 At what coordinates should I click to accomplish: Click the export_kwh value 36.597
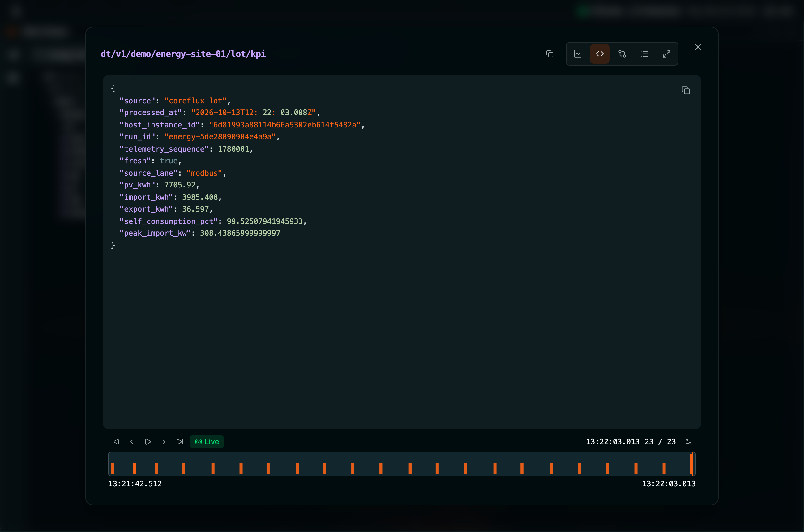pyautogui.click(x=195, y=209)
